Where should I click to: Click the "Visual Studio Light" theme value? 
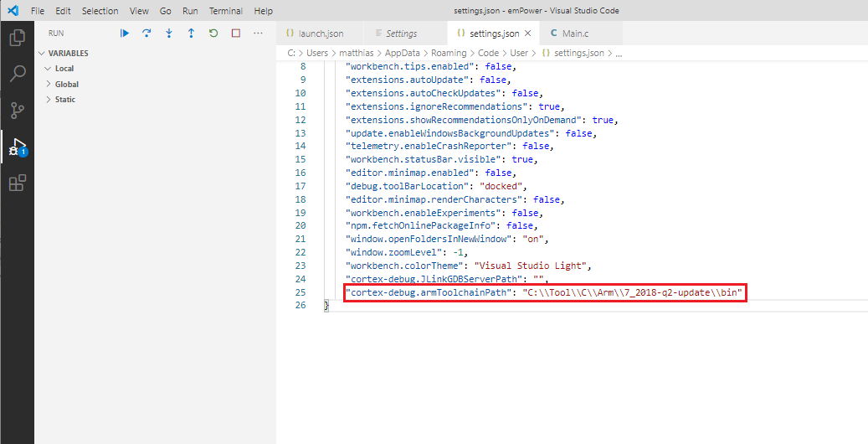531,266
